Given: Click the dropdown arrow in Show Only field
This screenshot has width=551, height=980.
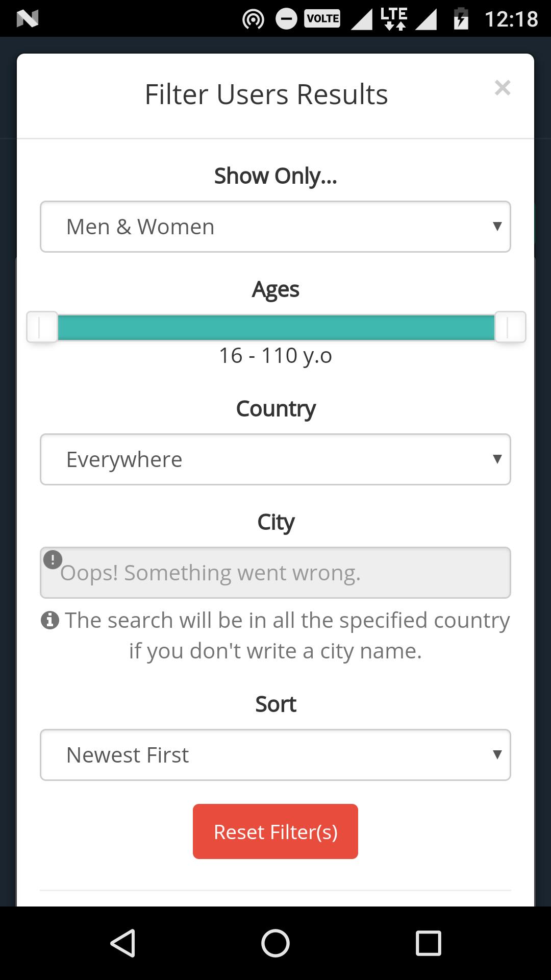Looking at the screenshot, I should [x=497, y=226].
